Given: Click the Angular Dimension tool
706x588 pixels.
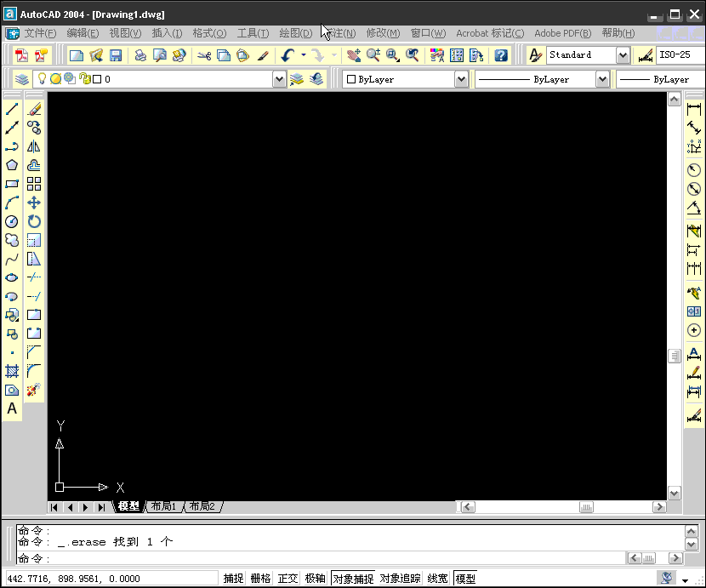Looking at the screenshot, I should coord(694,208).
